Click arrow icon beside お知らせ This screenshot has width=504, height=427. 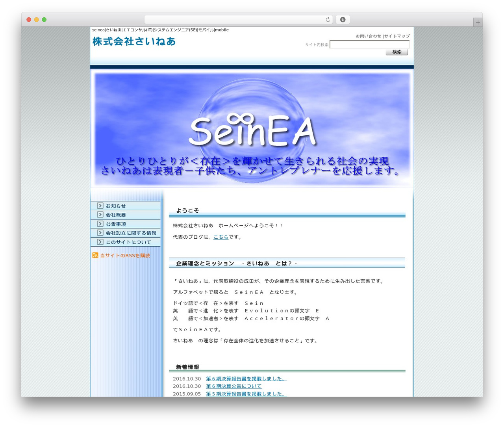point(100,206)
